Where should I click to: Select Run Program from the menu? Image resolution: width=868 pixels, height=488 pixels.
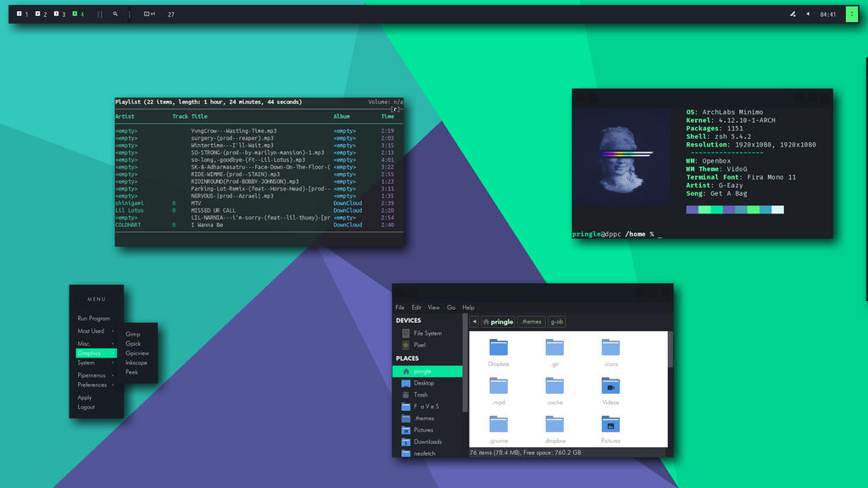94,319
